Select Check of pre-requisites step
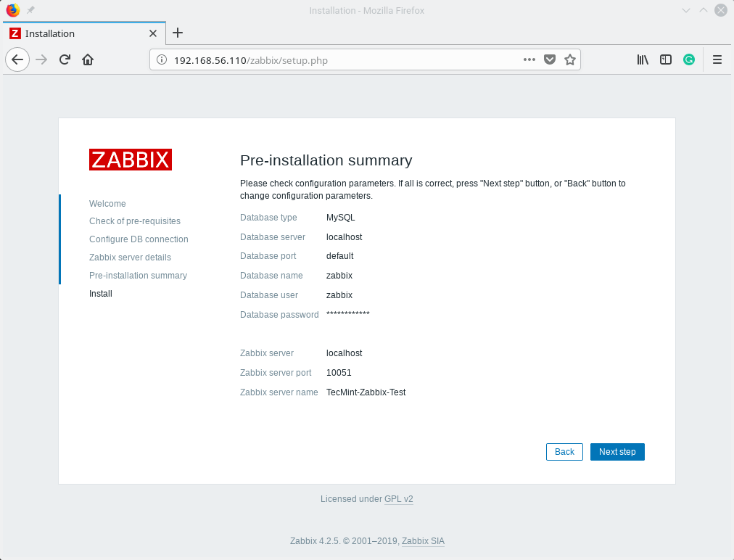This screenshot has width=734, height=560. (135, 221)
